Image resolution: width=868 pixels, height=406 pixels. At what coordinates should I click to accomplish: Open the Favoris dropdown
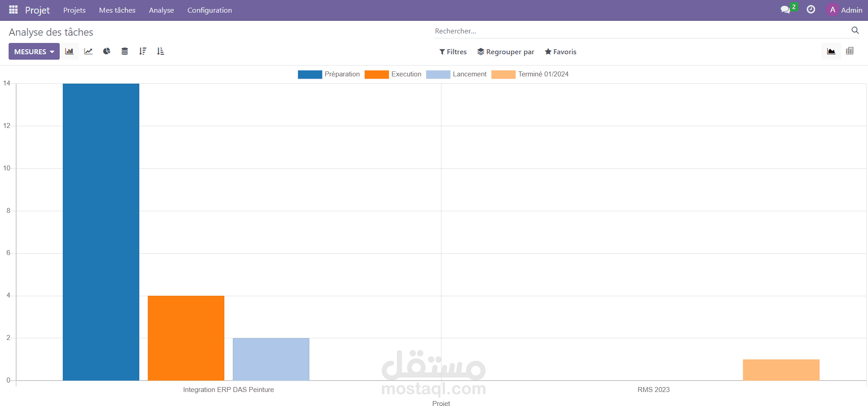(560, 52)
